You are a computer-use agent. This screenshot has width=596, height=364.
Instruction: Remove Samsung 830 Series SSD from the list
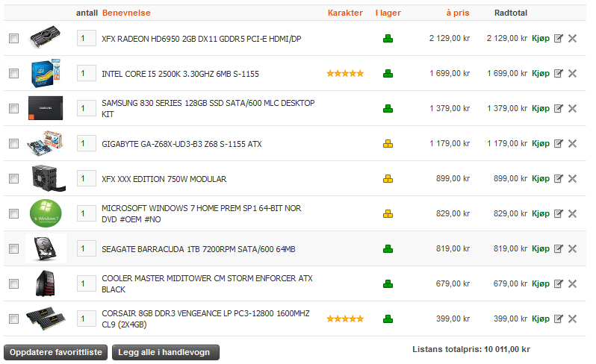coord(572,109)
